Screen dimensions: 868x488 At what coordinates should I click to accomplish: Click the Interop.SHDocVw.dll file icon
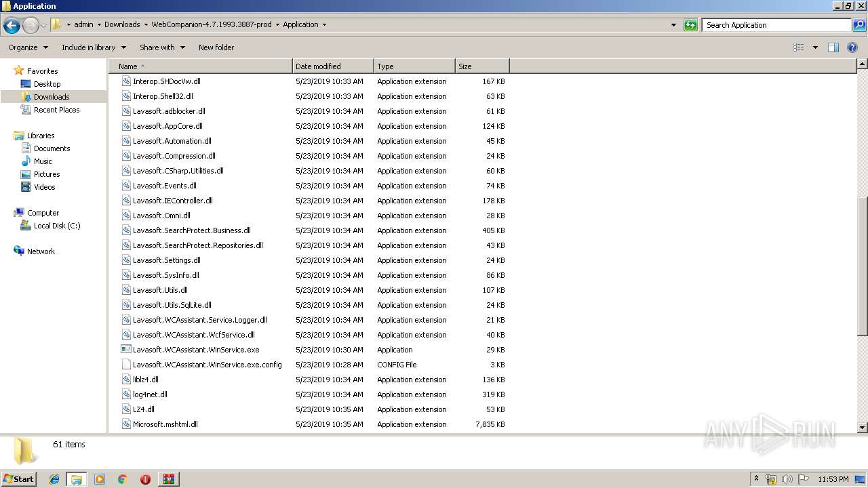coord(126,81)
